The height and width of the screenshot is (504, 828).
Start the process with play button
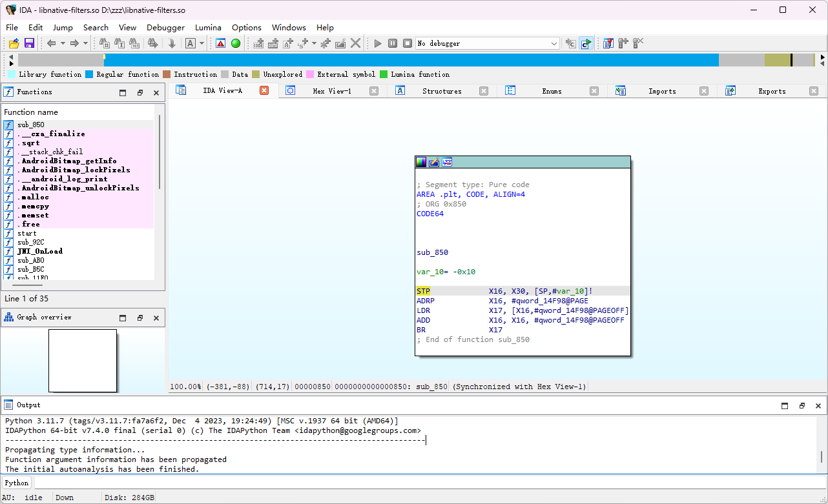click(x=378, y=43)
